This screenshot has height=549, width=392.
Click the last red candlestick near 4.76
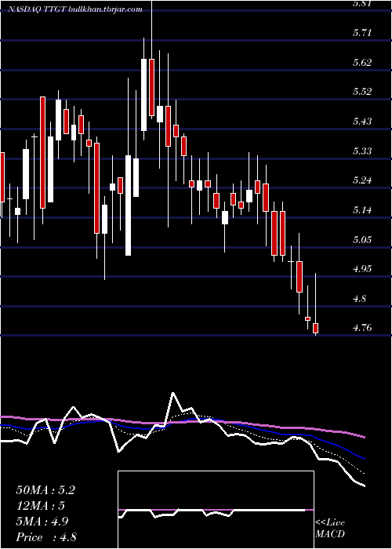pos(316,328)
